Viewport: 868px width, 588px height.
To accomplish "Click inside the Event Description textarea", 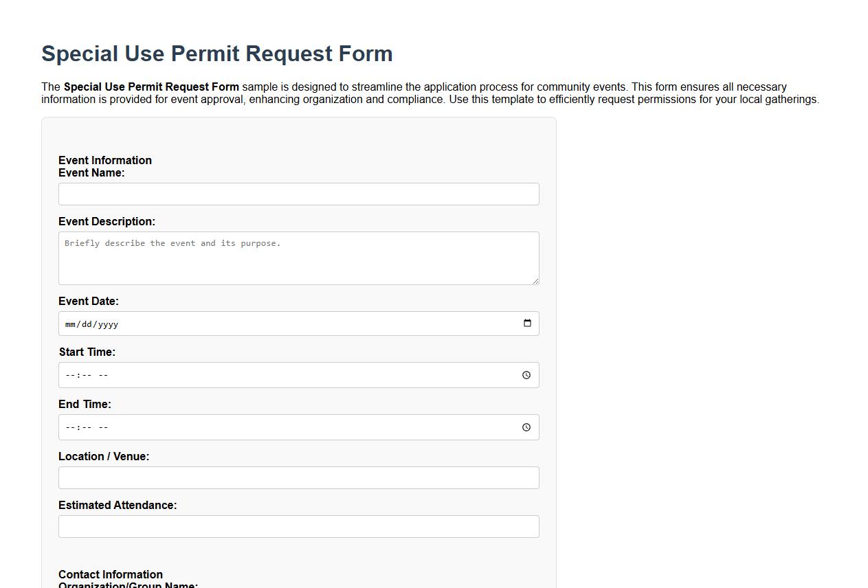I will 298,258.
